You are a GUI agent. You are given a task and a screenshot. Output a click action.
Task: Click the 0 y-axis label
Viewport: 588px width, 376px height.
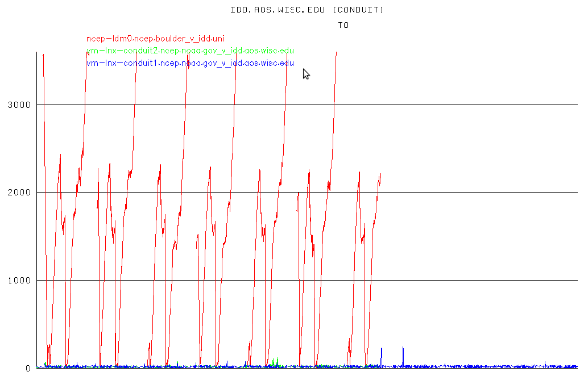[x=27, y=368]
